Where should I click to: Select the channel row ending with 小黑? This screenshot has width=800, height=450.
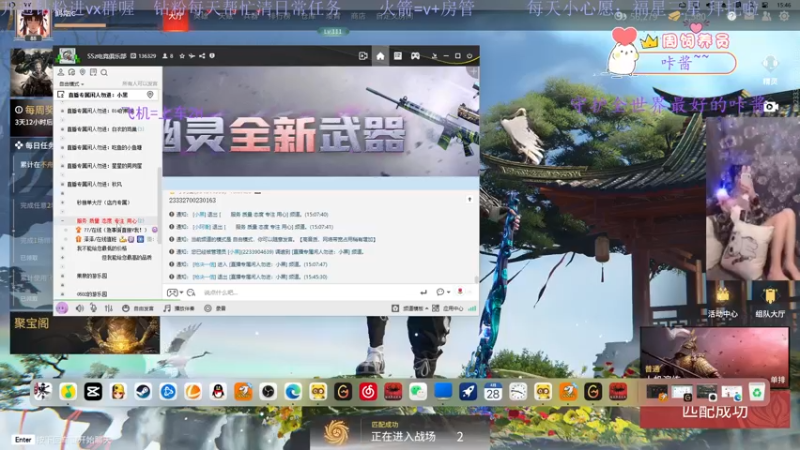tap(106, 95)
